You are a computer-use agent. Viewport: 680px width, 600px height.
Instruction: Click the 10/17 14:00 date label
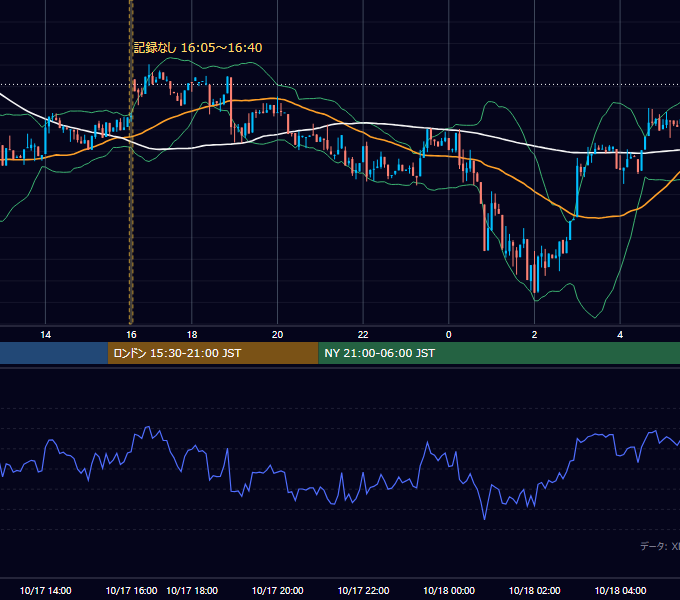pos(46,590)
